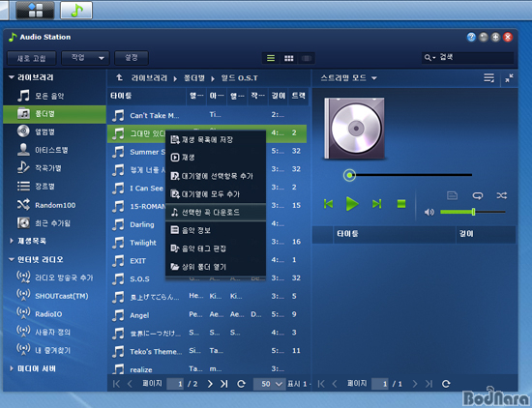Open the 작업 dropdown button
Image resolution: width=532 pixels, height=408 pixels.
85,58
